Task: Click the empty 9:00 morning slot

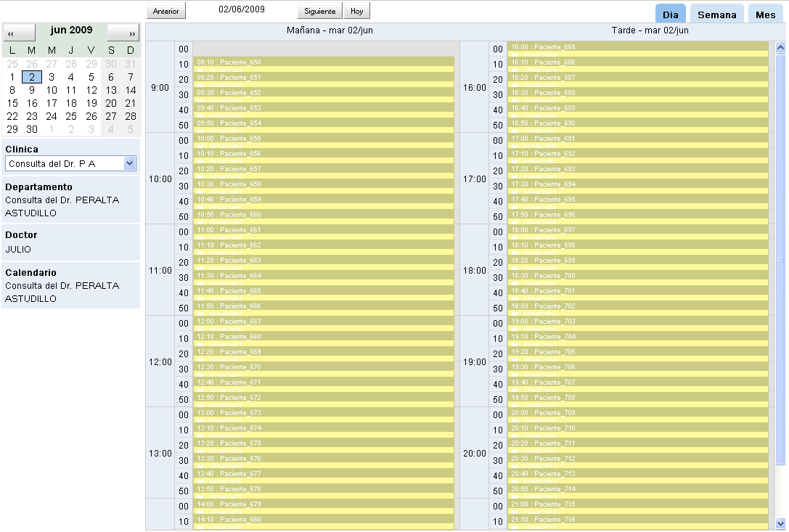Action: pyautogui.click(x=326, y=49)
